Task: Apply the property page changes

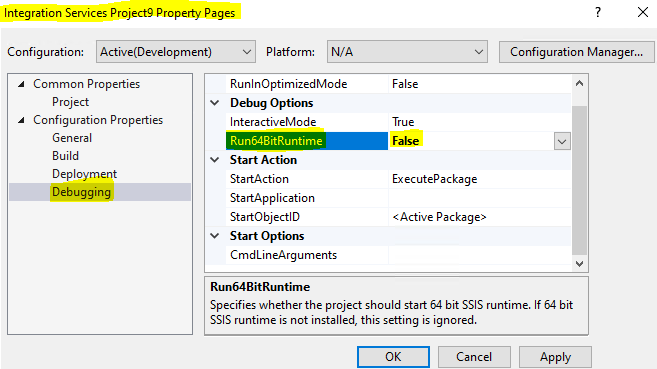Action: pyautogui.click(x=555, y=357)
